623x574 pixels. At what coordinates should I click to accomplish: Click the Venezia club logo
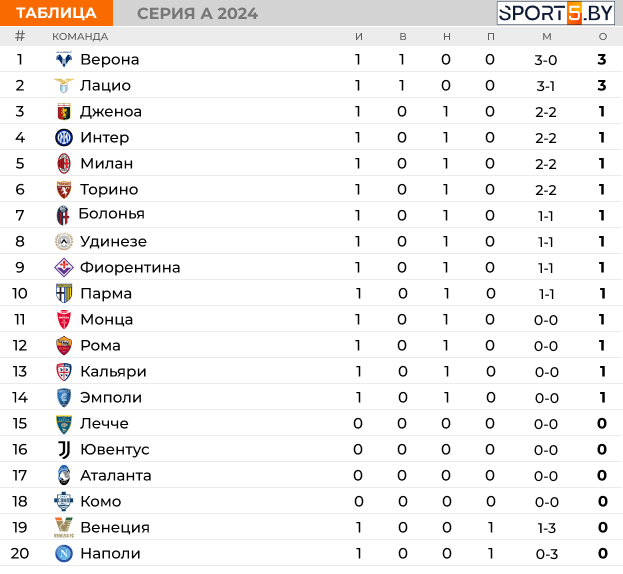pyautogui.click(x=64, y=528)
